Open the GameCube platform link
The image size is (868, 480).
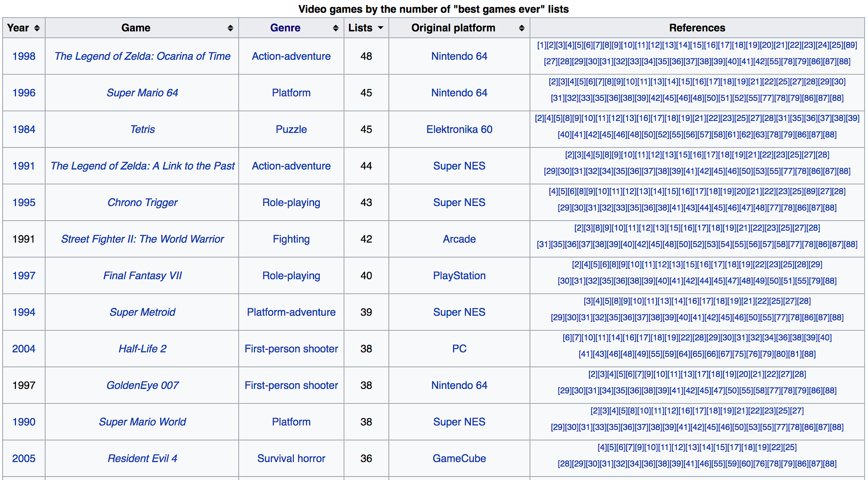(459, 458)
